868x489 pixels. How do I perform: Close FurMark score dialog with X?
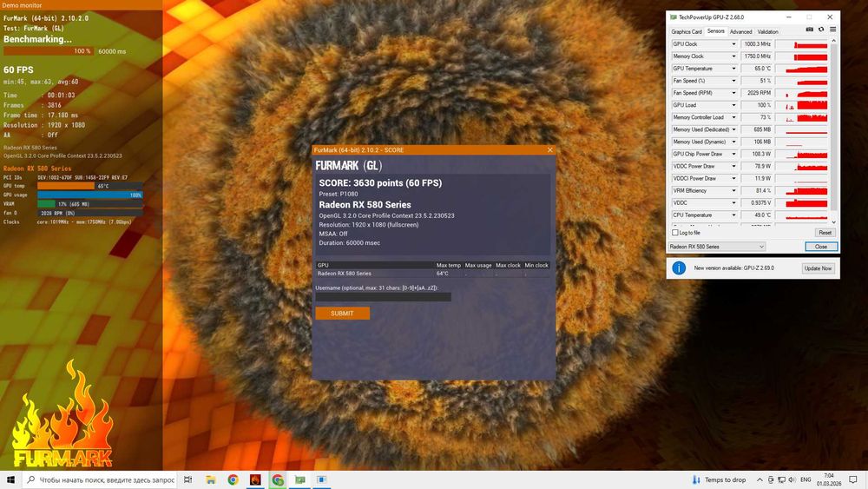pos(549,150)
